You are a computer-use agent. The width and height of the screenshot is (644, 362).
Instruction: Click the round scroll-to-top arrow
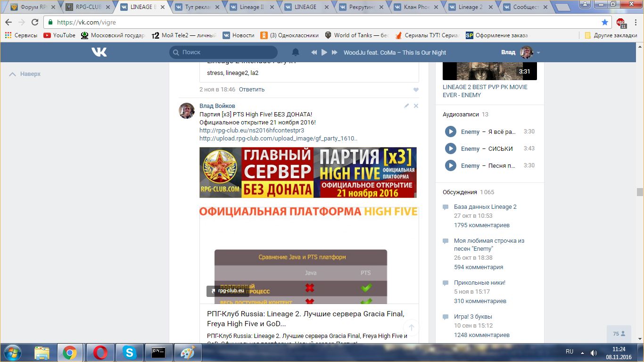pyautogui.click(x=411, y=328)
